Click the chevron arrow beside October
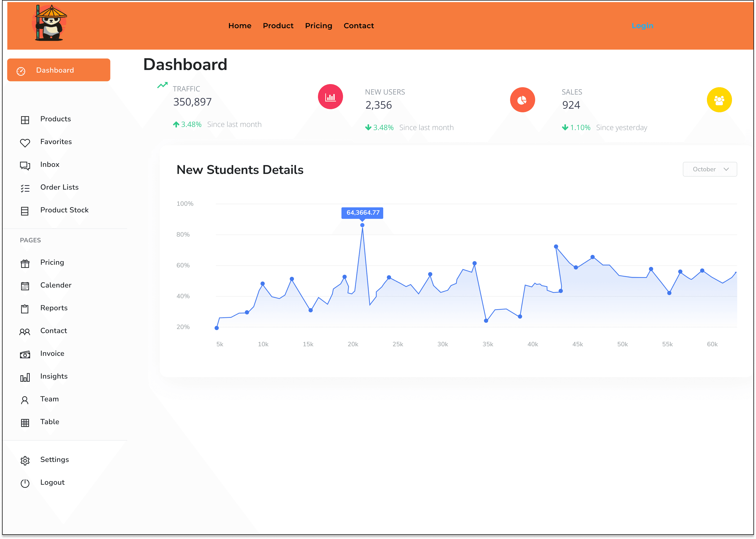756x539 pixels. point(726,169)
